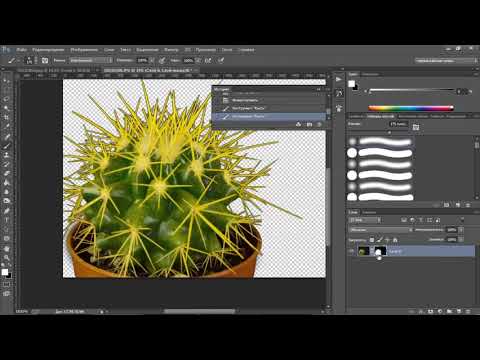Switch to the second open document tab
480x360 pixels.
(148, 70)
